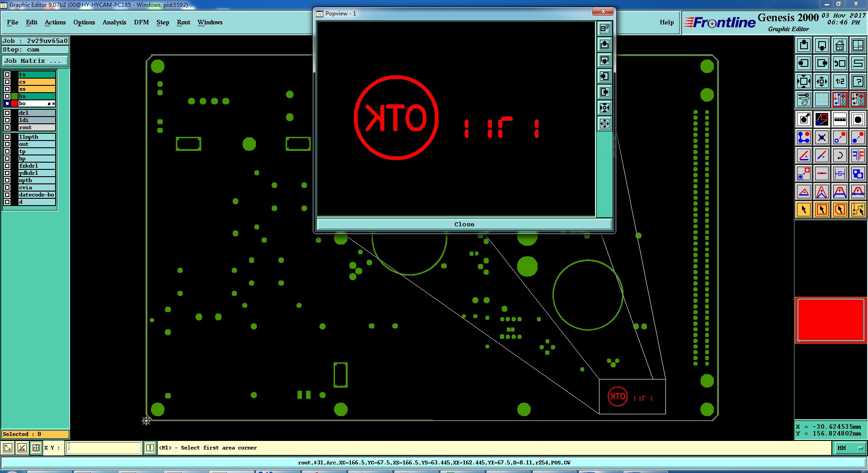Screen dimensions: 868x473
Task: Click the previous view icon
Action: click(x=840, y=63)
